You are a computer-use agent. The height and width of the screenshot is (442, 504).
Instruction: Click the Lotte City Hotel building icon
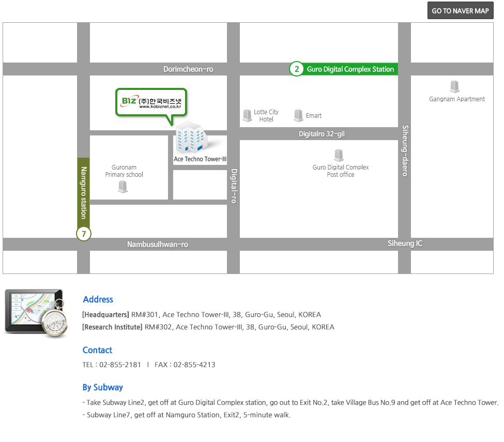click(x=247, y=115)
